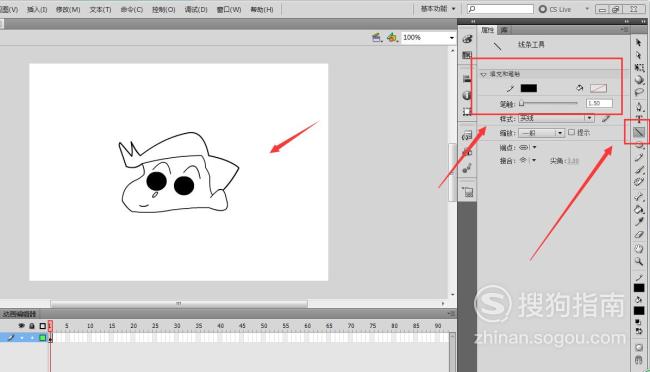
Task: Select the Paint Bucket tool
Action: click(x=639, y=209)
